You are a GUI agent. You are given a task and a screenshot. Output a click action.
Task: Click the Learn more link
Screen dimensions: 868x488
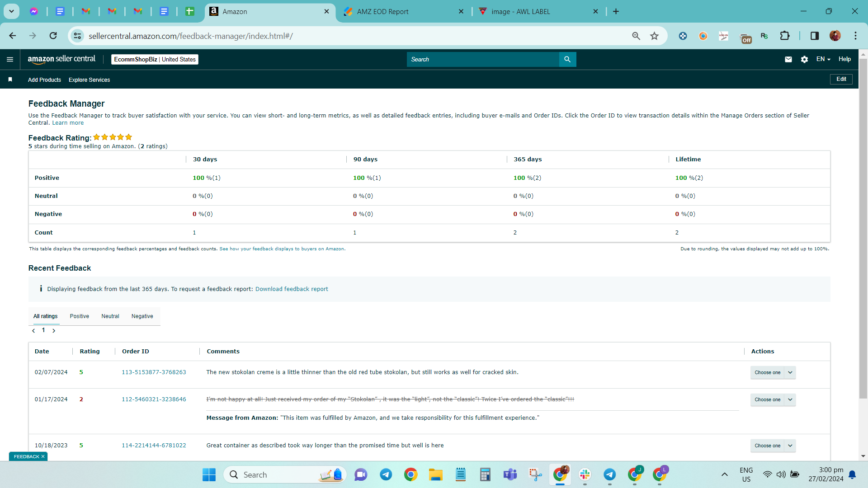point(68,123)
